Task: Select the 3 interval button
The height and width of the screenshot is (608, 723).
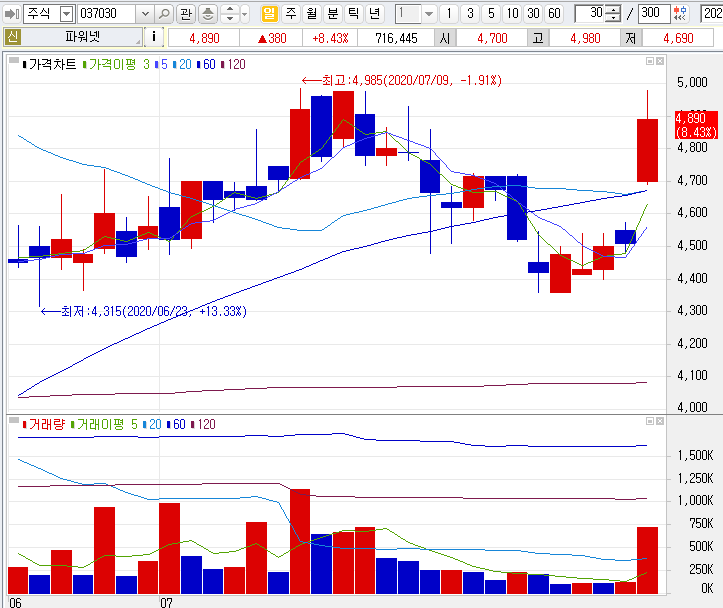Action: coord(470,14)
